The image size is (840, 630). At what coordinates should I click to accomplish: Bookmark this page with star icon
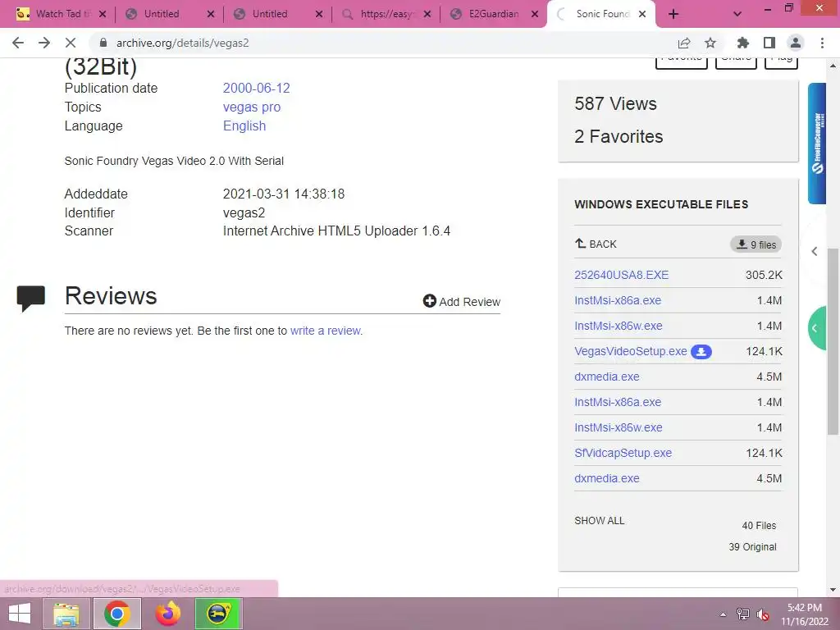[710, 43]
